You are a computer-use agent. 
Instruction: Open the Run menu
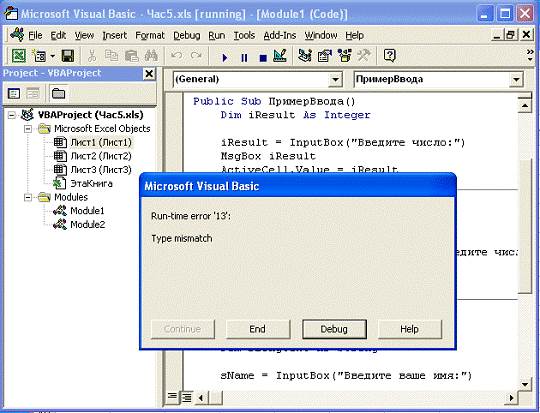click(x=217, y=35)
